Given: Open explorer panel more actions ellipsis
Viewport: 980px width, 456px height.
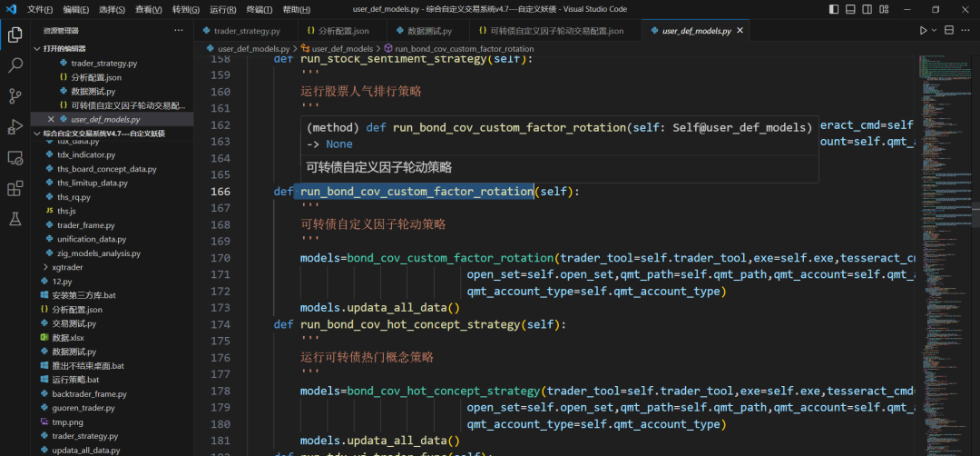Looking at the screenshot, I should tap(179, 30).
